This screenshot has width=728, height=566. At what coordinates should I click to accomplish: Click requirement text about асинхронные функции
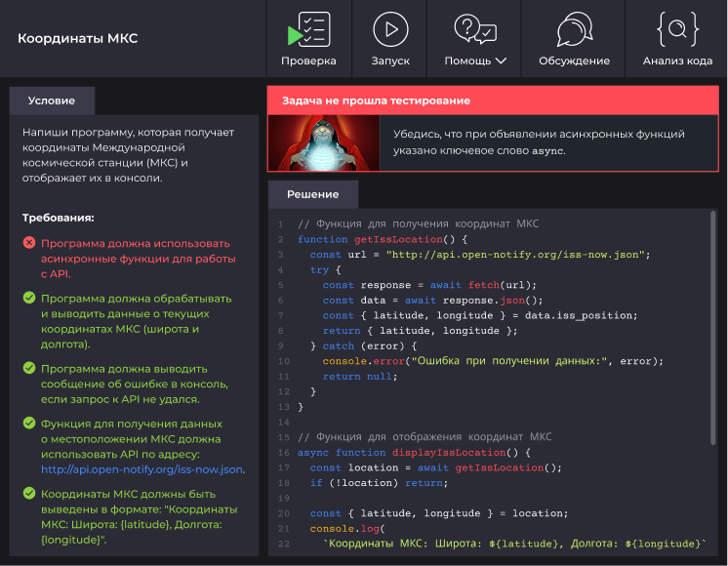click(139, 259)
